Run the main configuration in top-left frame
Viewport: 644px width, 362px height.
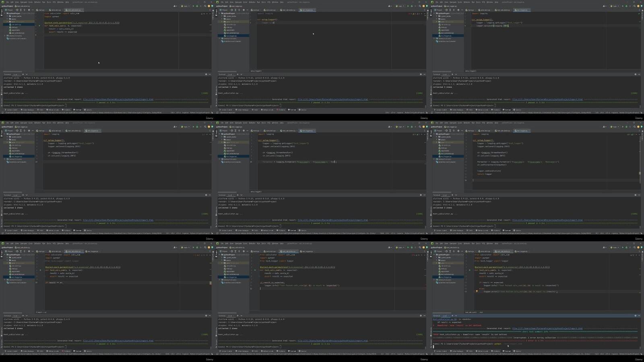(x=193, y=6)
